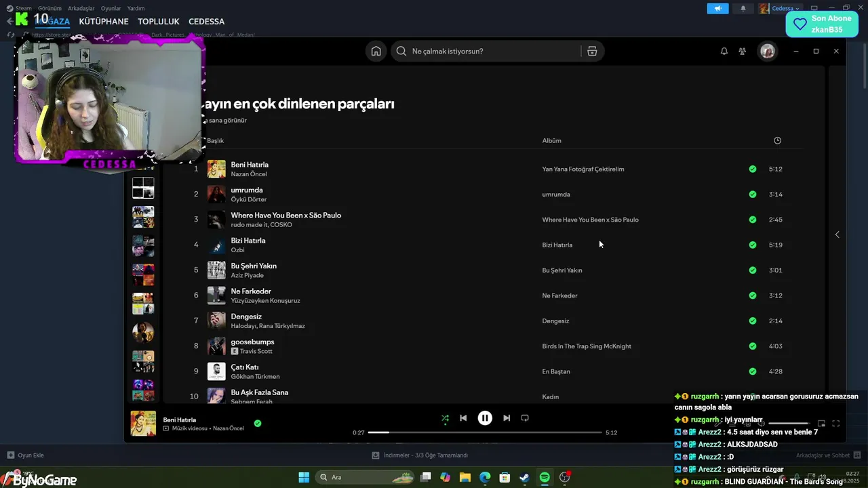Click Öykü Dörter artist under umrumda

[249, 200]
